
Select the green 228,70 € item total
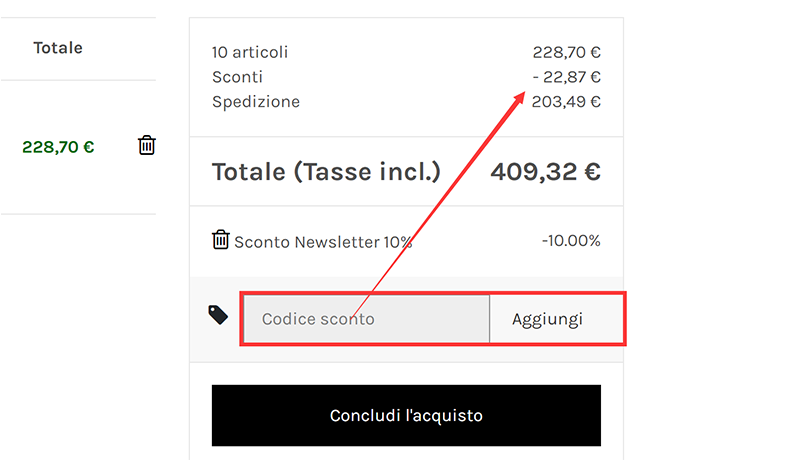point(58,147)
